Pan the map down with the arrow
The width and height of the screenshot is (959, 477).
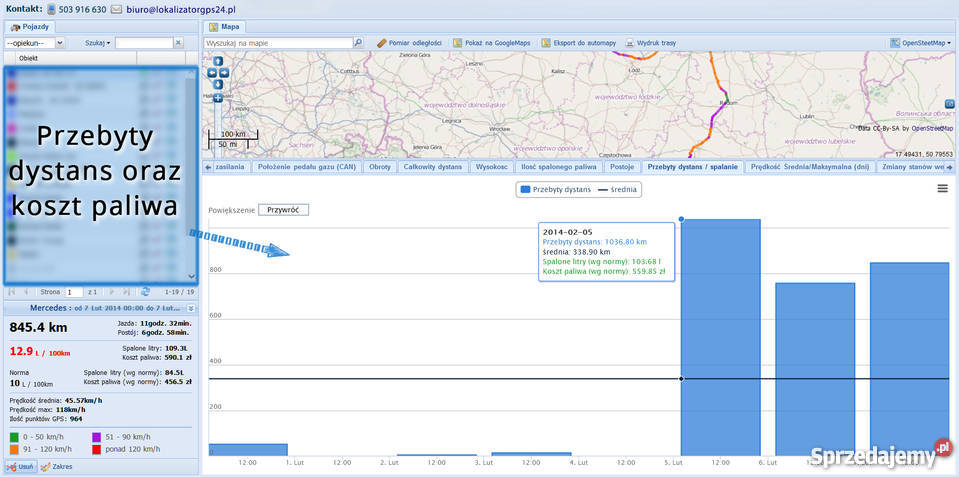point(218,83)
